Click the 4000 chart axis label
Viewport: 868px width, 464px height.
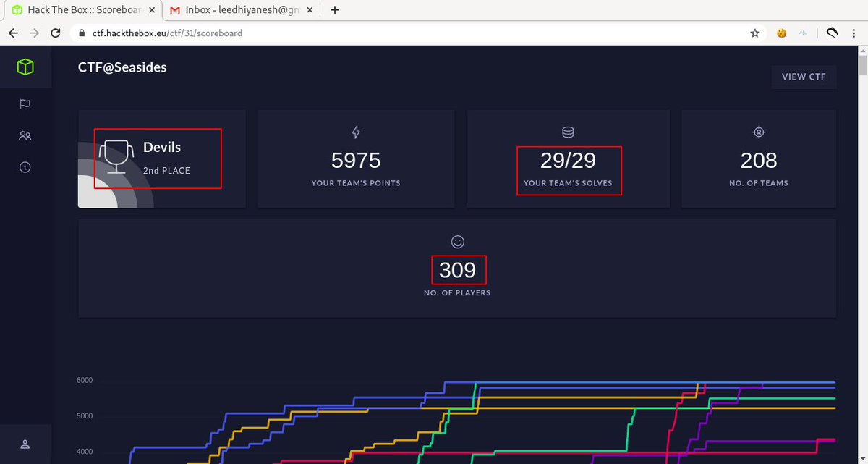point(85,452)
